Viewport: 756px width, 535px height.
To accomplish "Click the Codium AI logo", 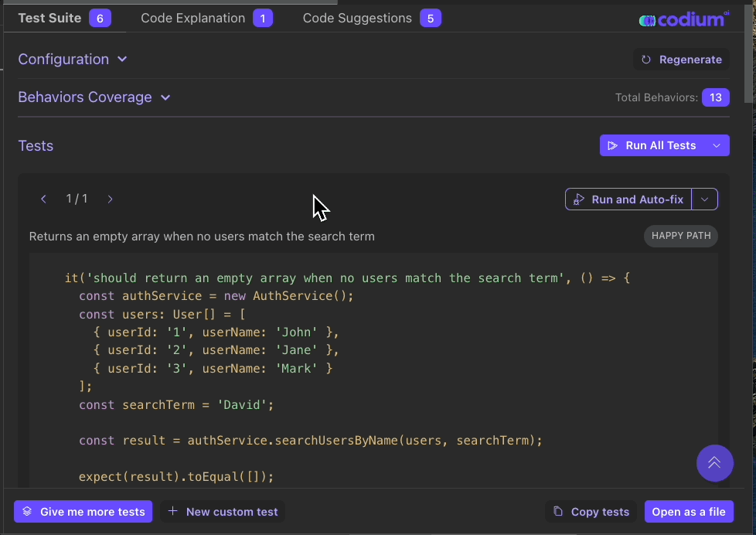I will (683, 19).
